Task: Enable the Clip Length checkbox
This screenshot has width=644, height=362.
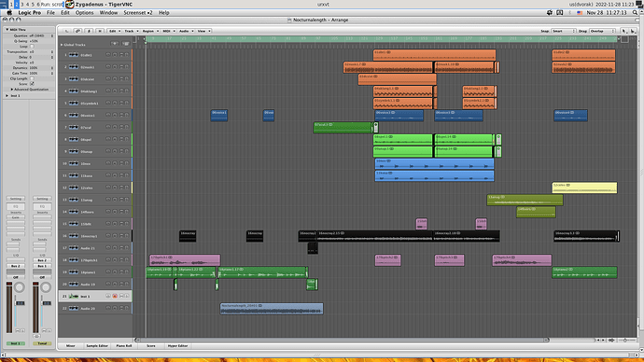Action: coord(32,78)
